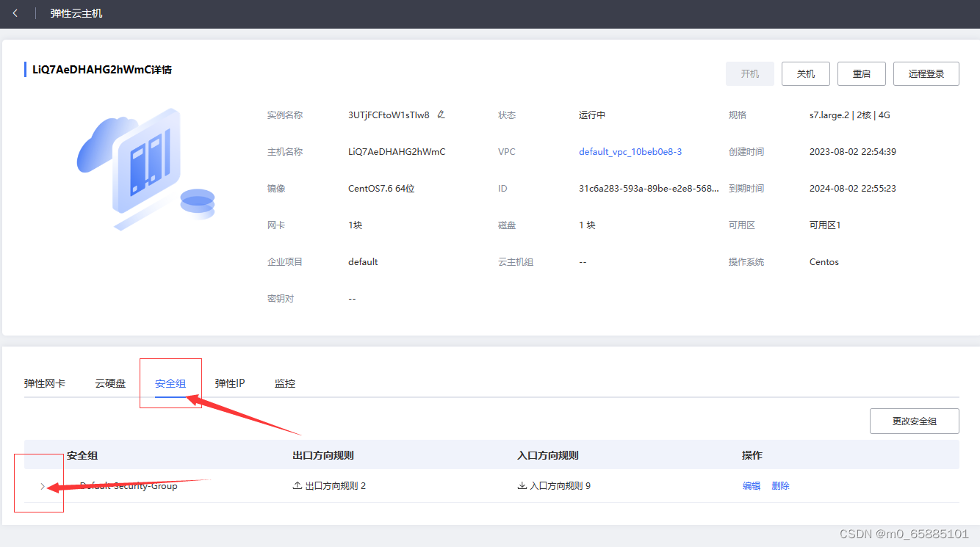Click the Default Security-Group name
The image size is (980, 547).
tap(129, 486)
